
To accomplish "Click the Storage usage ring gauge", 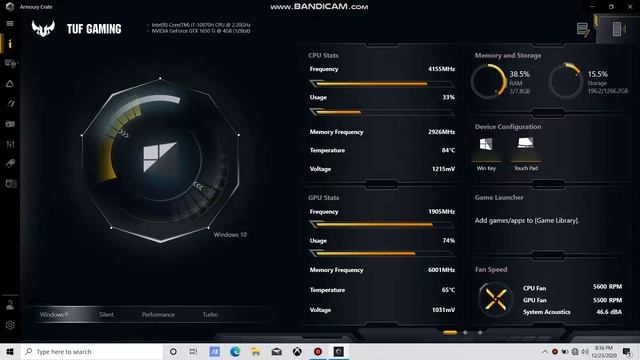I will coord(566,81).
